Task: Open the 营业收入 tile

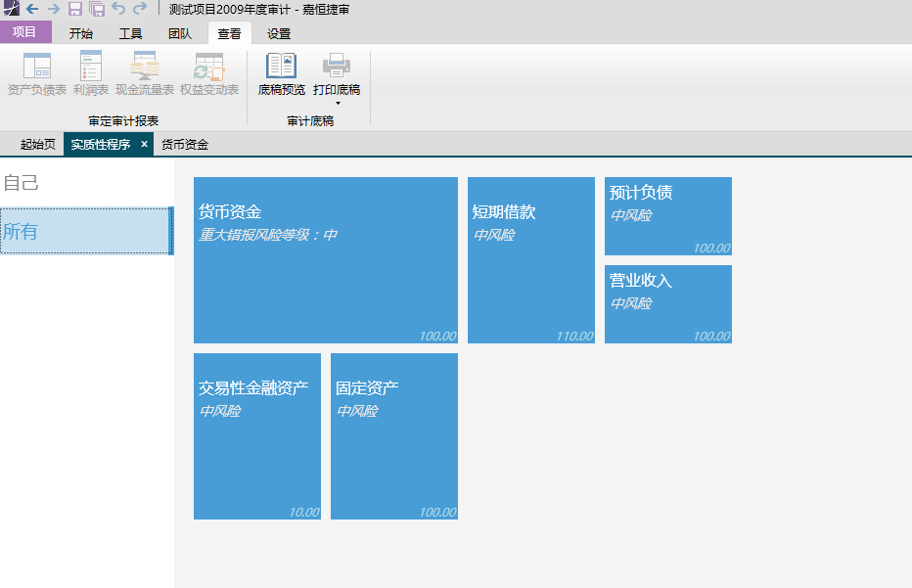Action: point(668,304)
